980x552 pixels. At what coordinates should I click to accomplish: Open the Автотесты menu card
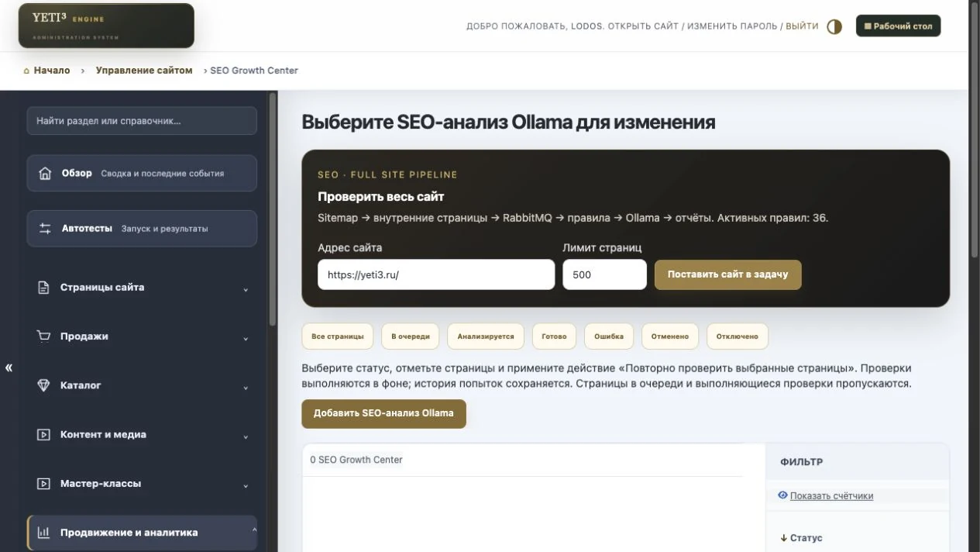coord(142,229)
